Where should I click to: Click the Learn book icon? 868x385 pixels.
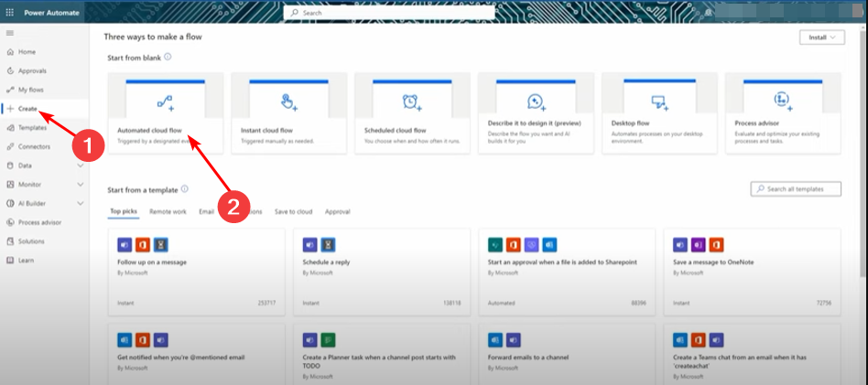coord(9,260)
